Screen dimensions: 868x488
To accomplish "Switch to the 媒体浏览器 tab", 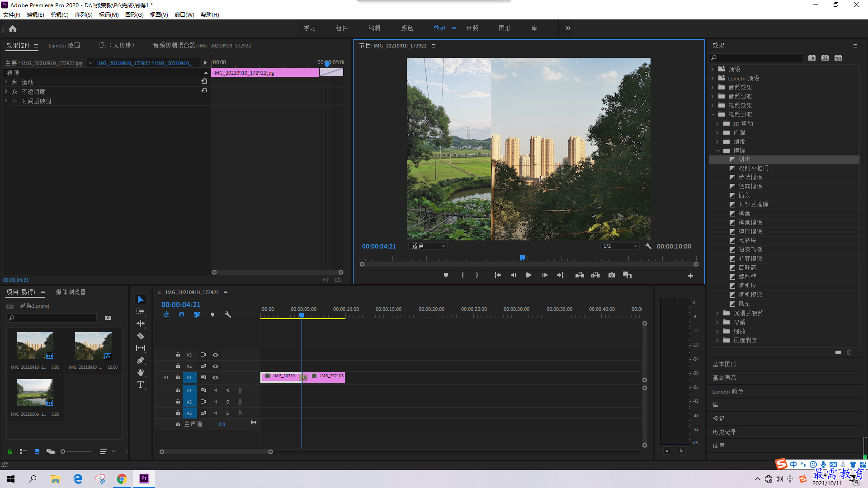I will (x=71, y=292).
